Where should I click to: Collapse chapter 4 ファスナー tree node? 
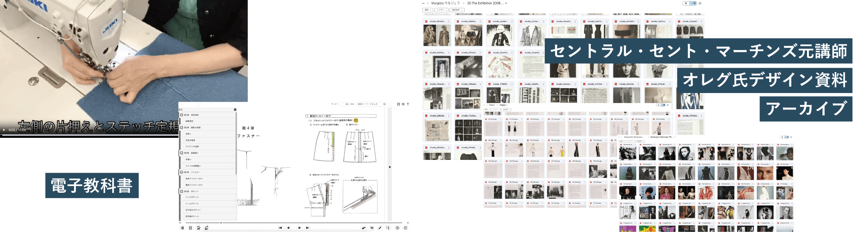point(181,172)
